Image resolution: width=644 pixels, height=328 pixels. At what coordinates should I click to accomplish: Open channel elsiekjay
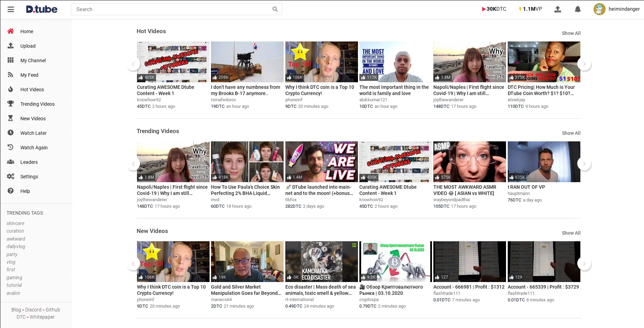[516, 100]
